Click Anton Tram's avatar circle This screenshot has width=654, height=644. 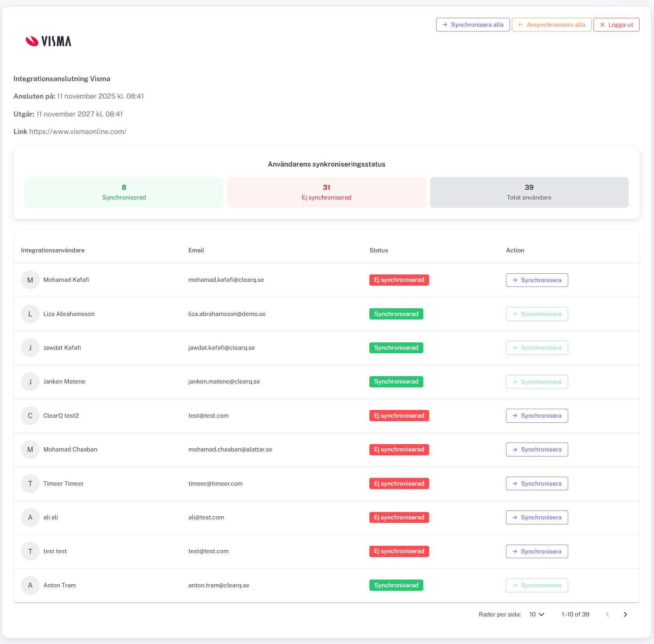30,585
